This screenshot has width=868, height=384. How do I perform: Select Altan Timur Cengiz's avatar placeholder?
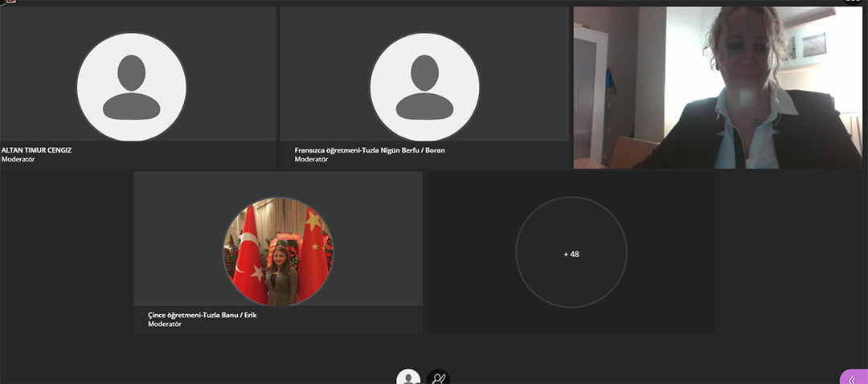132,87
